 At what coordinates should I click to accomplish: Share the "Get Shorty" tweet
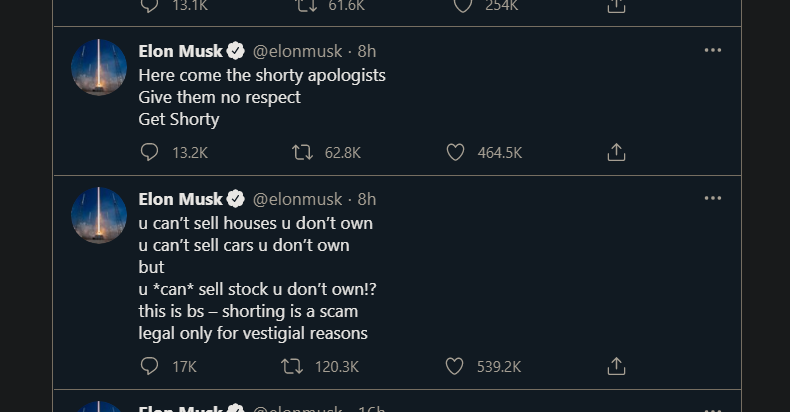click(617, 152)
